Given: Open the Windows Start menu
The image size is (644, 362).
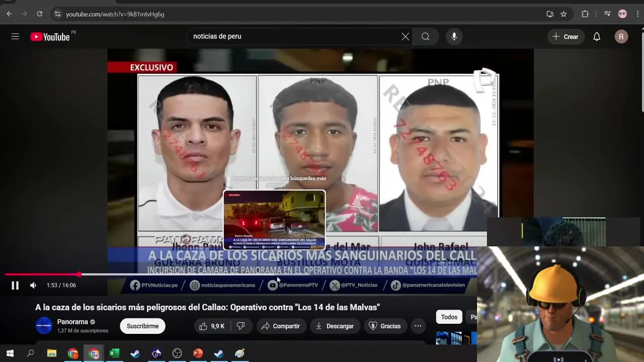Looking at the screenshot, I should coord(10,353).
